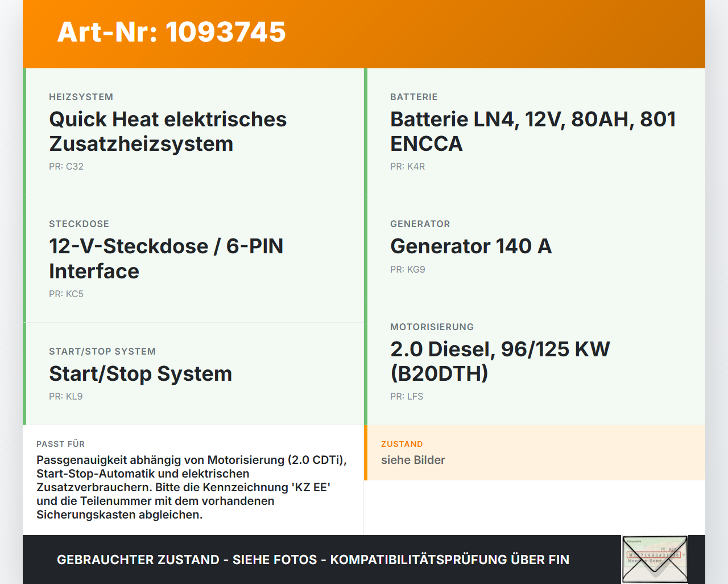The width and height of the screenshot is (728, 584).
Task: Click '12-V-Steckdose / 6-PIN Interface' title
Action: click(x=166, y=258)
